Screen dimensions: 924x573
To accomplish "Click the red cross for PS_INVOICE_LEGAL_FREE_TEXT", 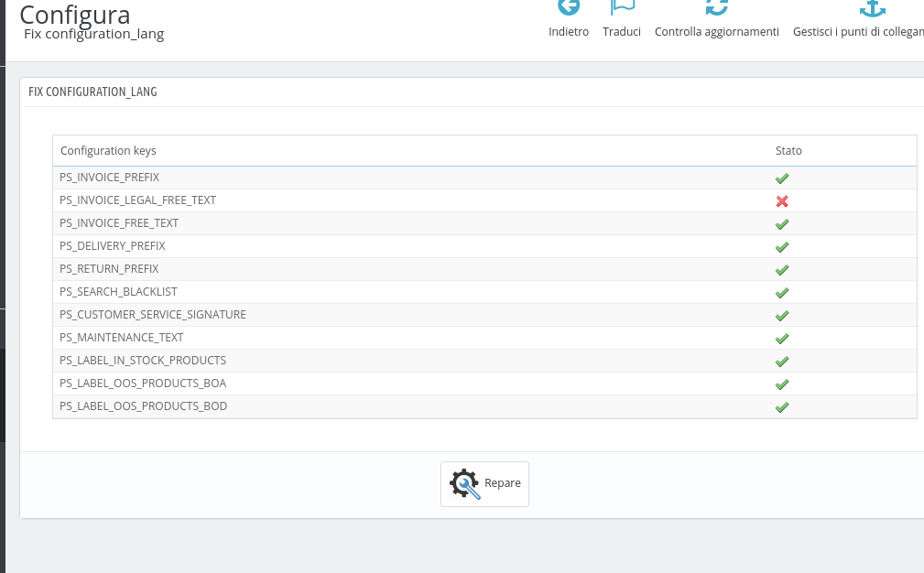I will (782, 201).
